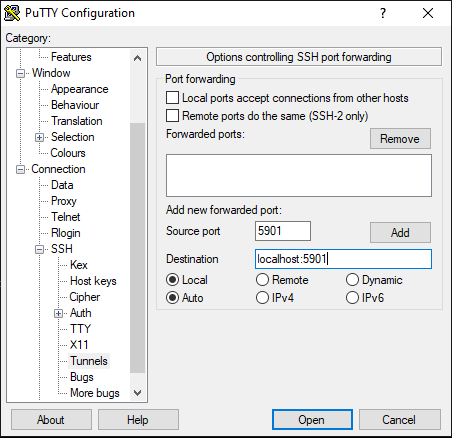
Task: Select the Remote radio button
Action: click(262, 280)
